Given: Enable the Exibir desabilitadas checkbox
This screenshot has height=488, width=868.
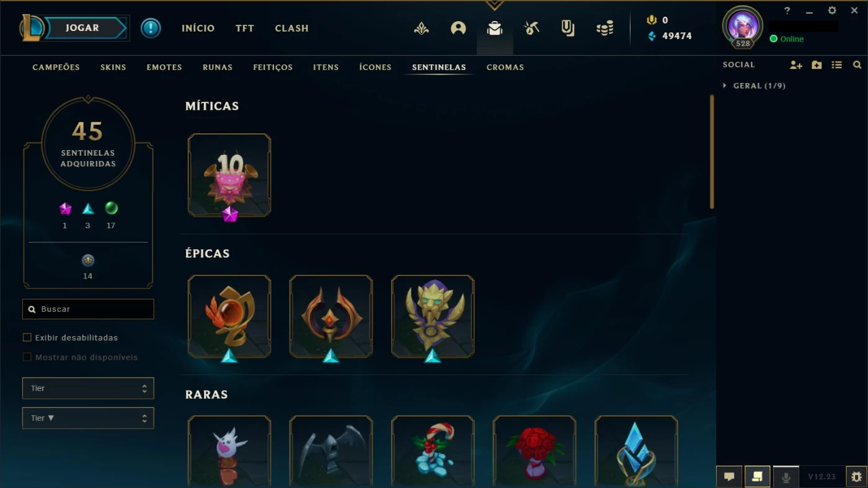Looking at the screenshot, I should pyautogui.click(x=27, y=337).
